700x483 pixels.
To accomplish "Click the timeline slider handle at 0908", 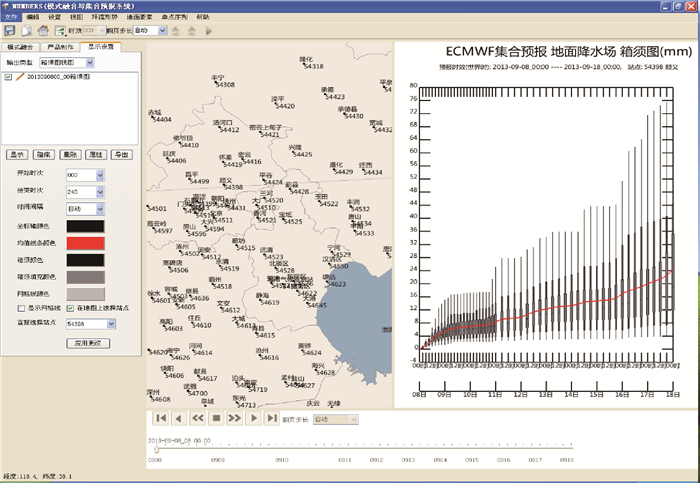I will [x=156, y=449].
